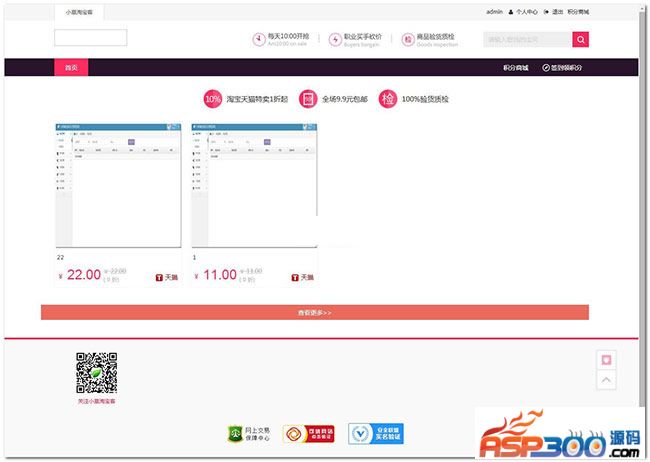Open 积分商城 in the dark navigation bar
The image size is (650, 462).
(515, 68)
